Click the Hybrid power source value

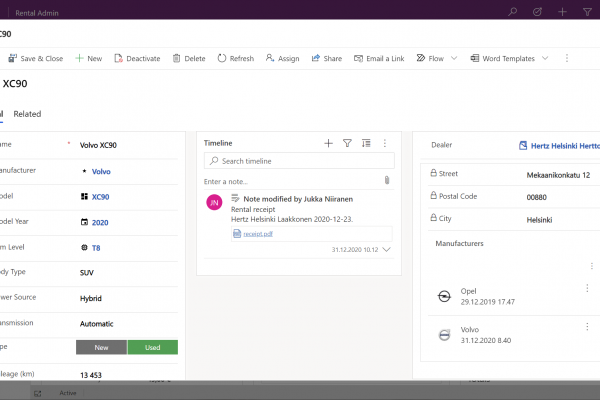click(91, 298)
